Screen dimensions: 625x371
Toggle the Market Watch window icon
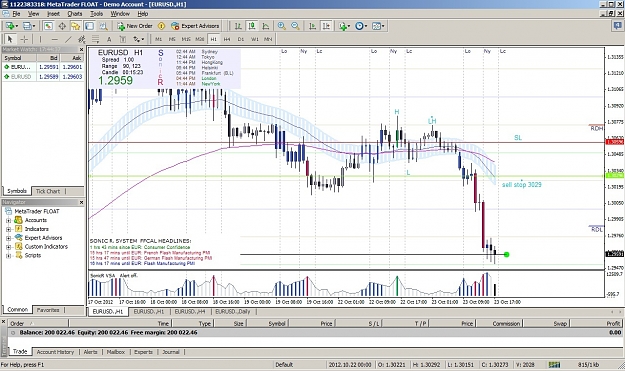click(48, 26)
